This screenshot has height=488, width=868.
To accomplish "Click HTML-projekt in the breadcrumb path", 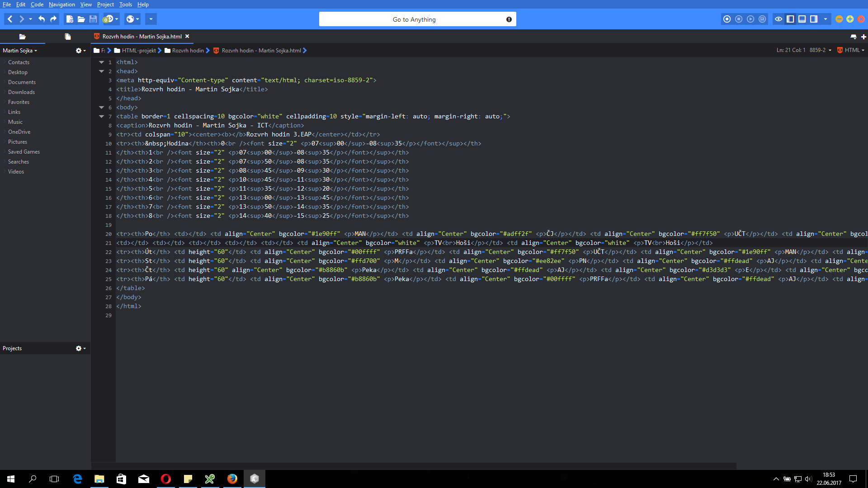I will (138, 51).
